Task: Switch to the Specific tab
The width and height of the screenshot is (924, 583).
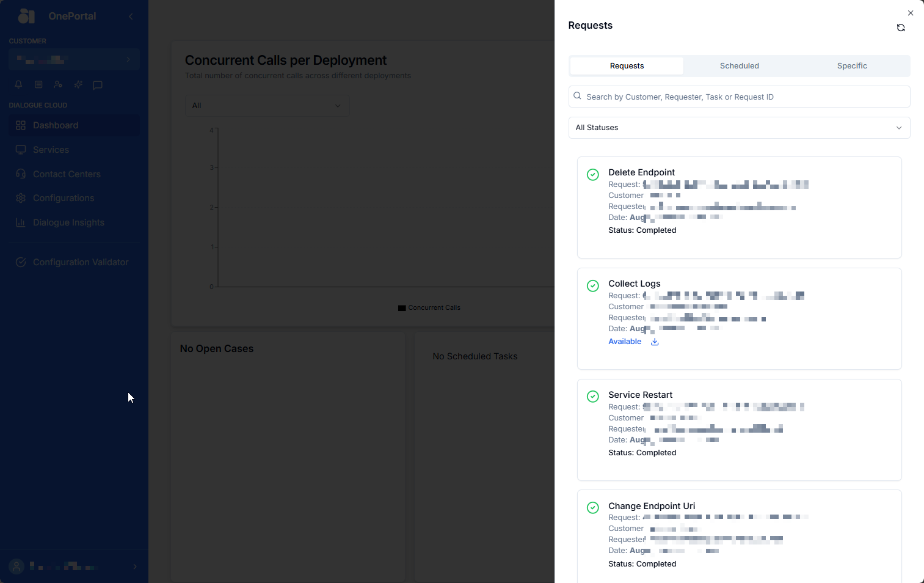Action: (852, 66)
